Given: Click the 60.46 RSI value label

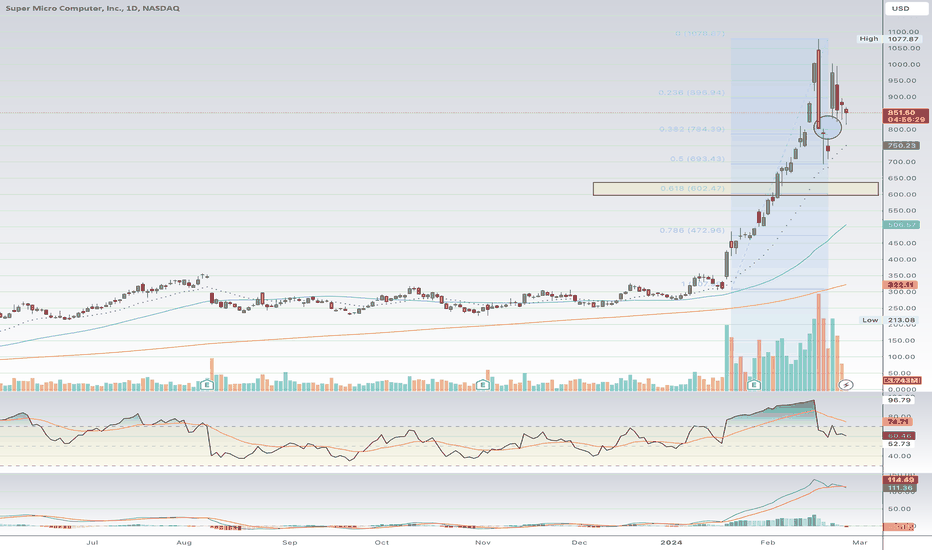Looking at the screenshot, I should (x=899, y=436).
